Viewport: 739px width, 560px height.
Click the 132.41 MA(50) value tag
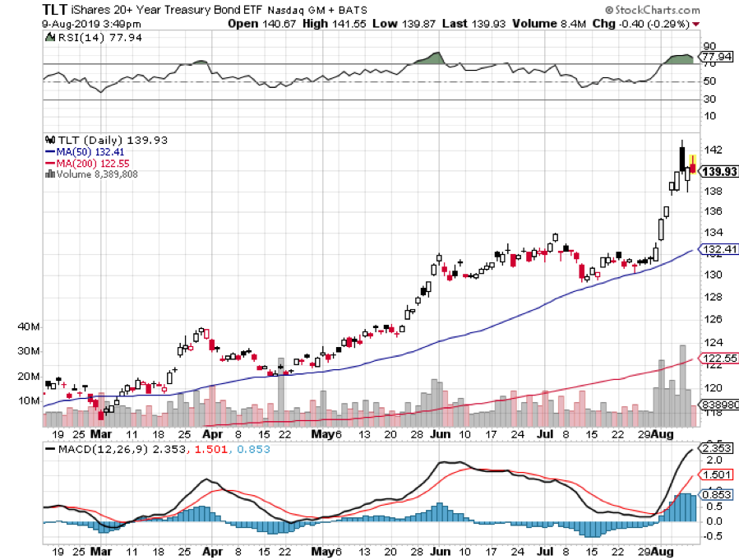pyautogui.click(x=716, y=250)
